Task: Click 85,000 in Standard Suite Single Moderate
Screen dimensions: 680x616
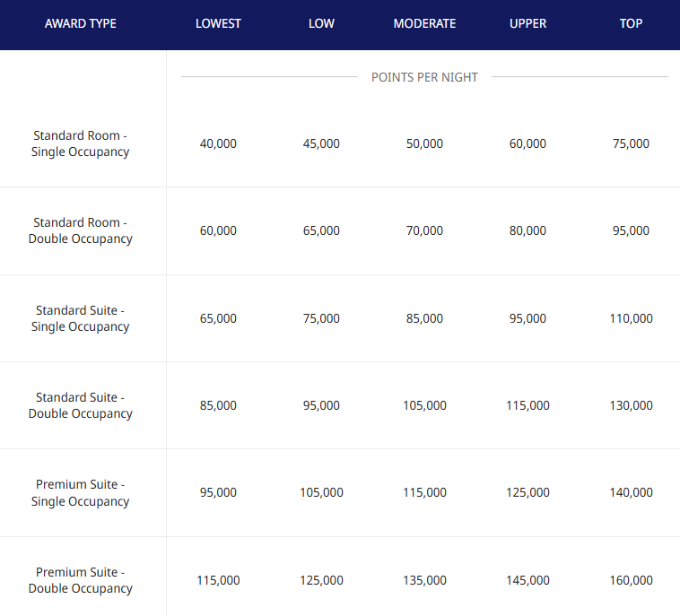Action: tap(424, 318)
